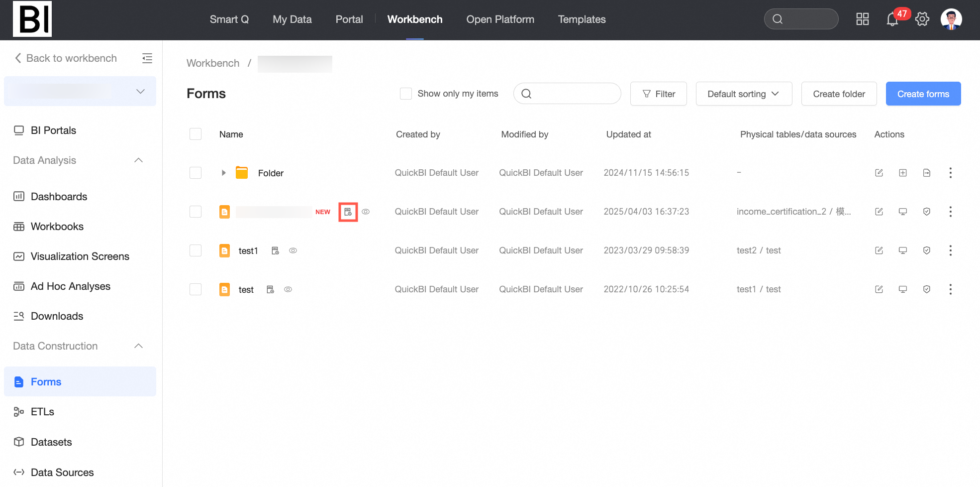980x487 pixels.
Task: Switch to Portal tab
Action: pyautogui.click(x=349, y=19)
